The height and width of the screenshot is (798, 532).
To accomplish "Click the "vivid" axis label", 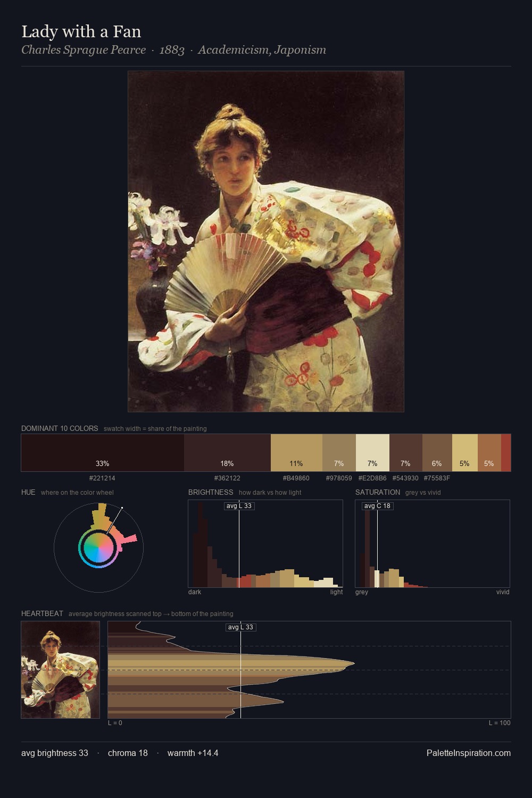I will tap(503, 592).
